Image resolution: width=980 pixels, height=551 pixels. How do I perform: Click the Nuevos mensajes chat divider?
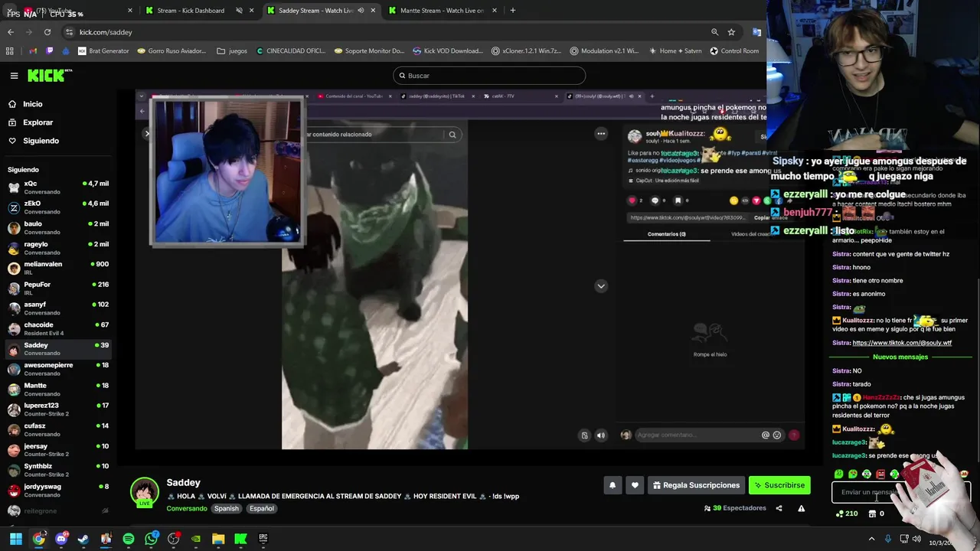click(900, 357)
